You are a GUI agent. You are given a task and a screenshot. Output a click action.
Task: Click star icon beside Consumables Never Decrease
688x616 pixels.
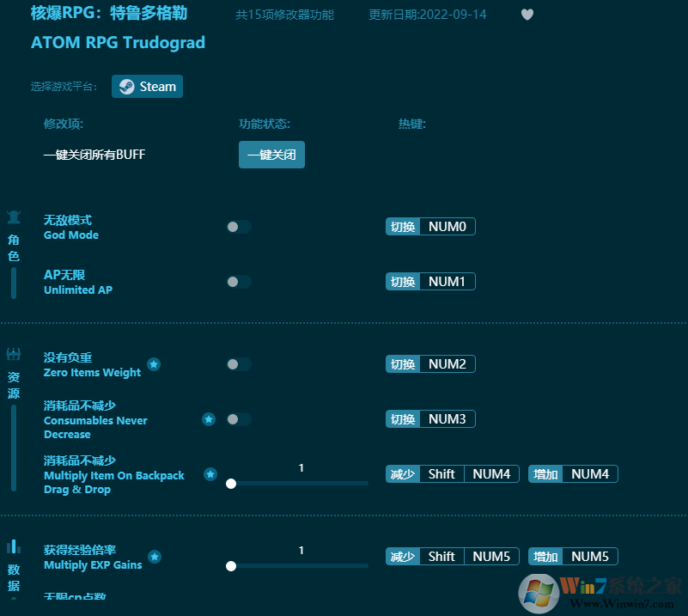[209, 419]
